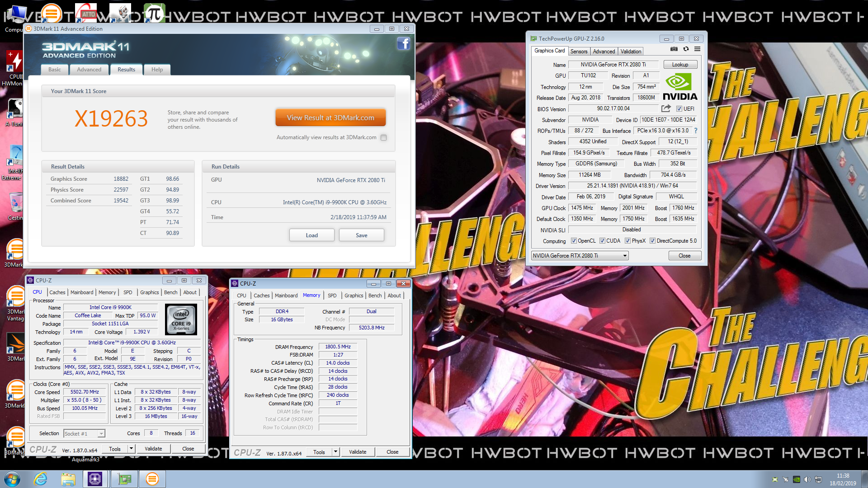This screenshot has height=488, width=868.
Task: Click the Lookup button in GPU-Z
Action: pos(680,65)
